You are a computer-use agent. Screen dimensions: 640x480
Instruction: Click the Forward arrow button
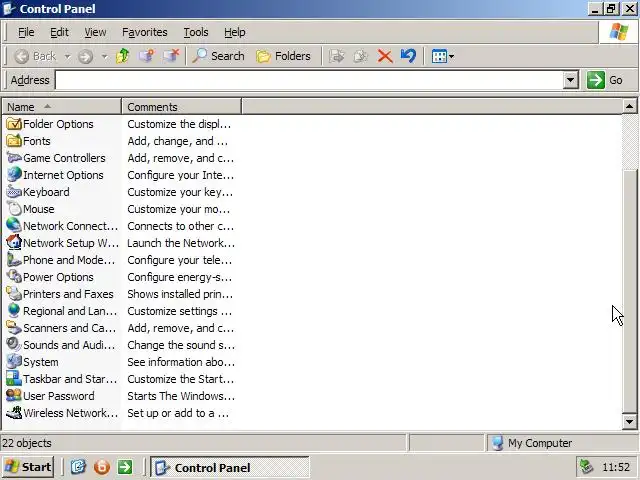click(x=85, y=56)
